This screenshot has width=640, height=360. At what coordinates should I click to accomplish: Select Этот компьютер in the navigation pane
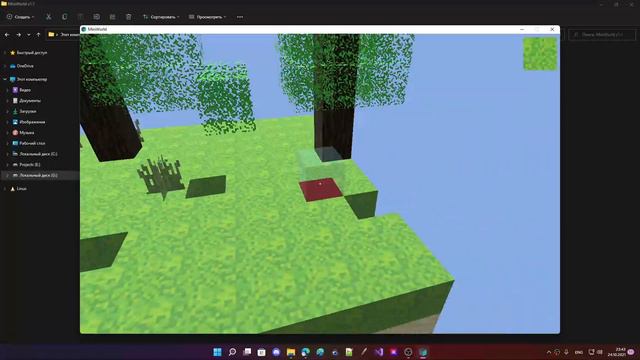(x=31, y=79)
